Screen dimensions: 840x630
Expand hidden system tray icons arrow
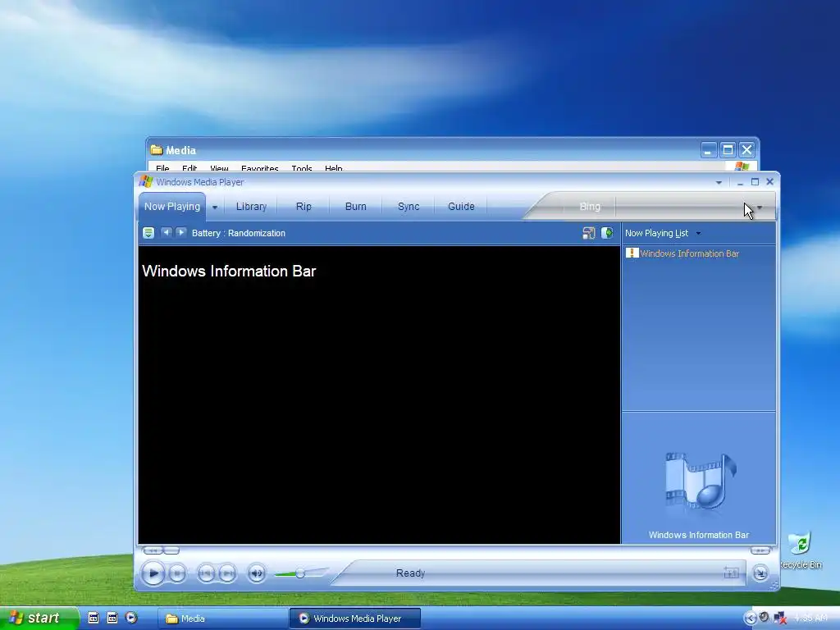click(750, 619)
